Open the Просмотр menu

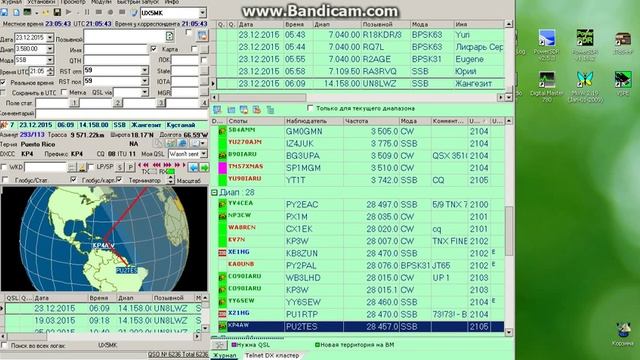coord(73,2)
